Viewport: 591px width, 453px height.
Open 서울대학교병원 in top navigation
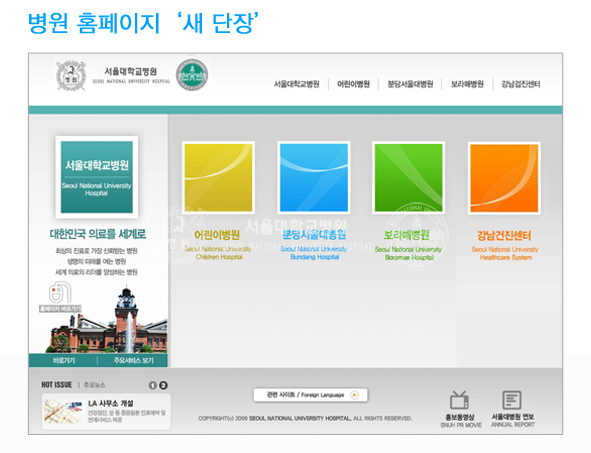coord(297,84)
